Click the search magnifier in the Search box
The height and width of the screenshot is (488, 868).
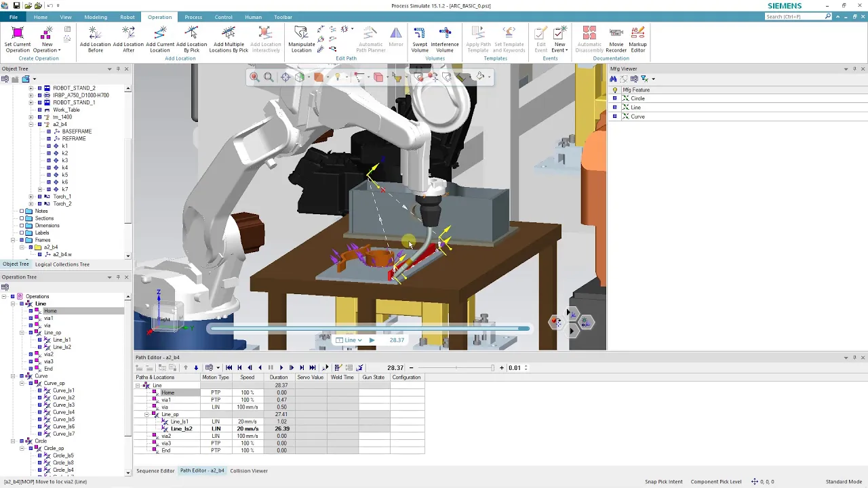point(828,16)
